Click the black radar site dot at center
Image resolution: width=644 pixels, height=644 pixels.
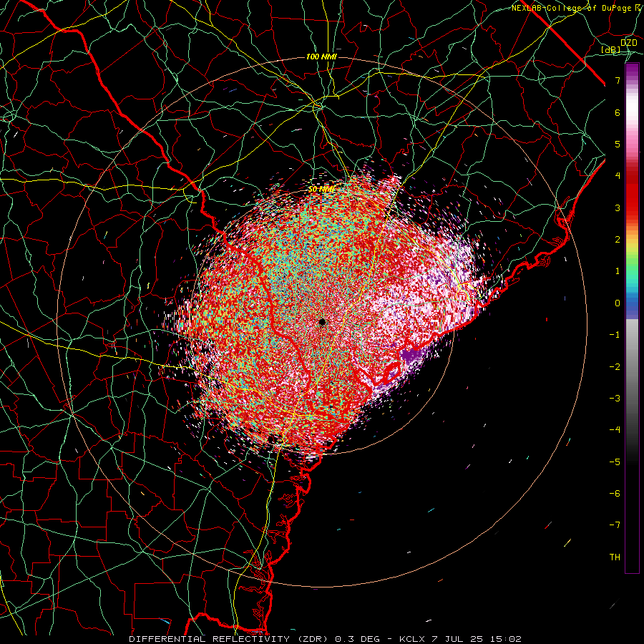point(322,321)
